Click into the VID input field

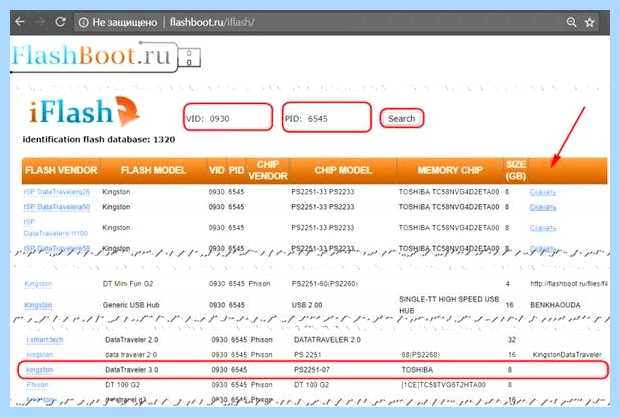[x=228, y=117]
